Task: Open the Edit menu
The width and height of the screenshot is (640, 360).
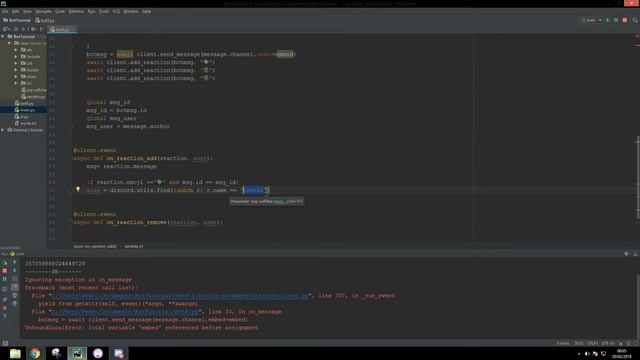Action: [x=16, y=11]
